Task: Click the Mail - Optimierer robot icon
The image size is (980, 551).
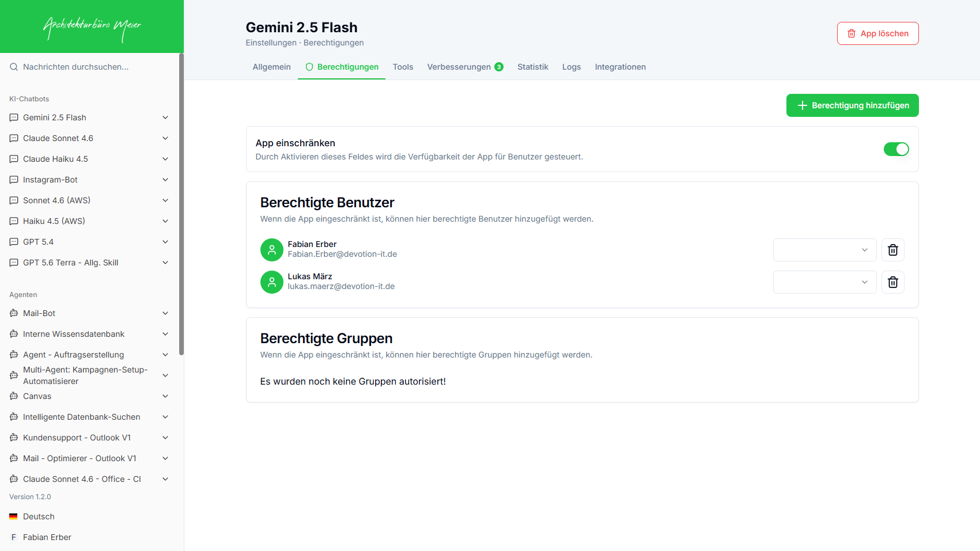Action: point(14,458)
